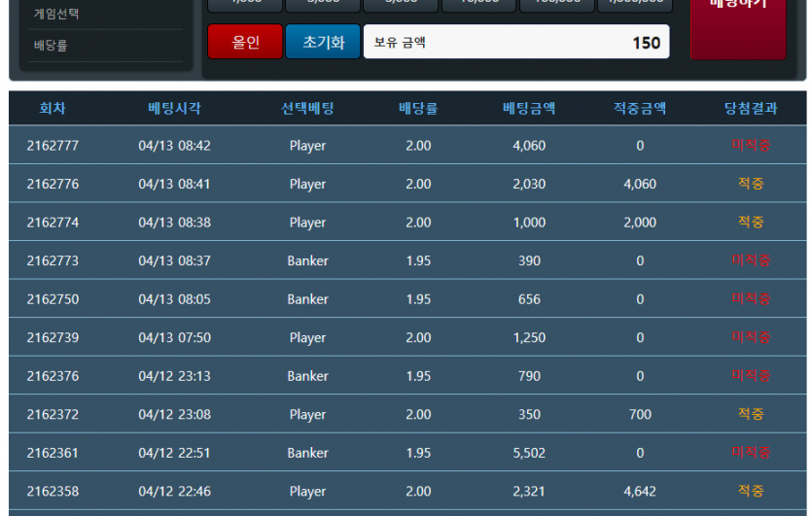Click the 적중금액 column header
812x516 pixels.
640,108
